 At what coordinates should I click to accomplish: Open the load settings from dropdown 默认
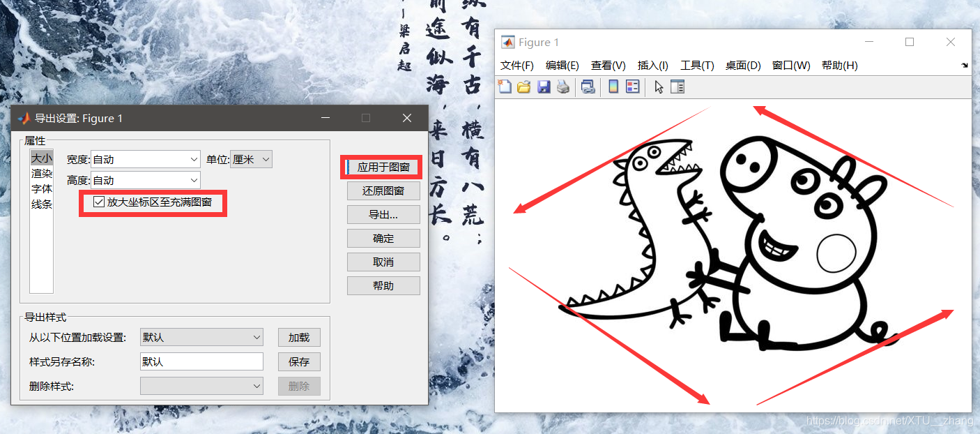(201, 337)
